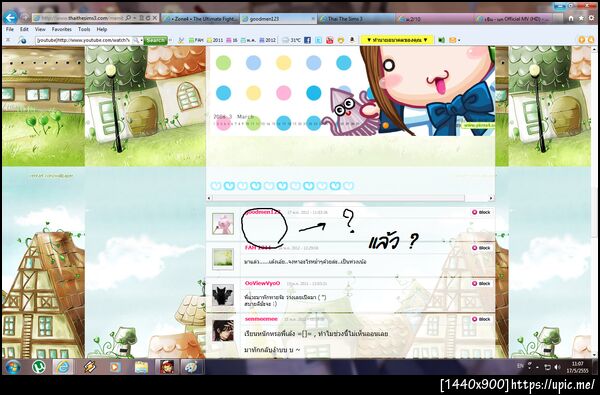Switch to the goodmen123 tab

click(x=278, y=18)
